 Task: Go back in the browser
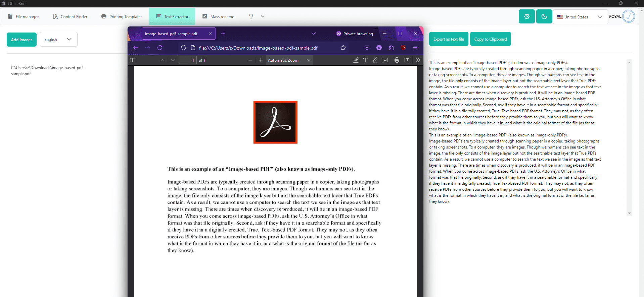[x=136, y=48]
